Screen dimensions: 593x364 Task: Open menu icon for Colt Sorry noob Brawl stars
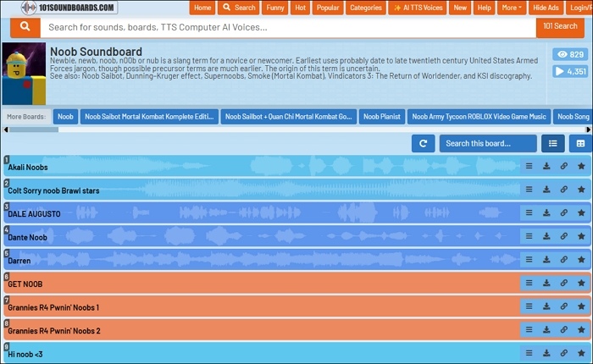click(x=529, y=190)
